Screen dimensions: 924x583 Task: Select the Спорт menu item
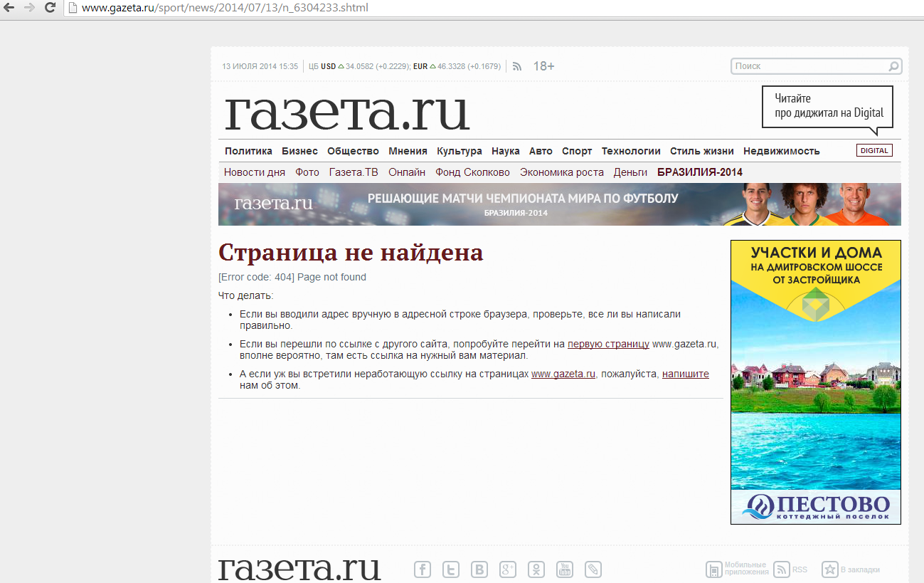[x=576, y=151]
